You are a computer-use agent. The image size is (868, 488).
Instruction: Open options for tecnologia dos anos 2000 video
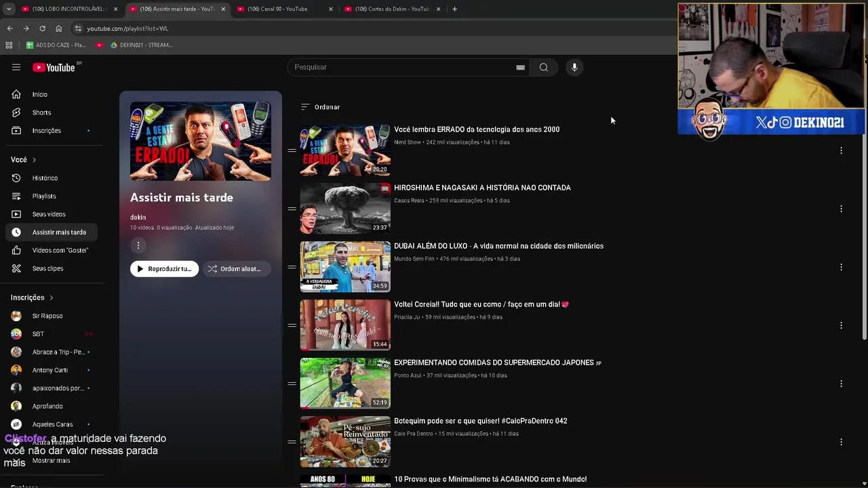[x=841, y=150]
